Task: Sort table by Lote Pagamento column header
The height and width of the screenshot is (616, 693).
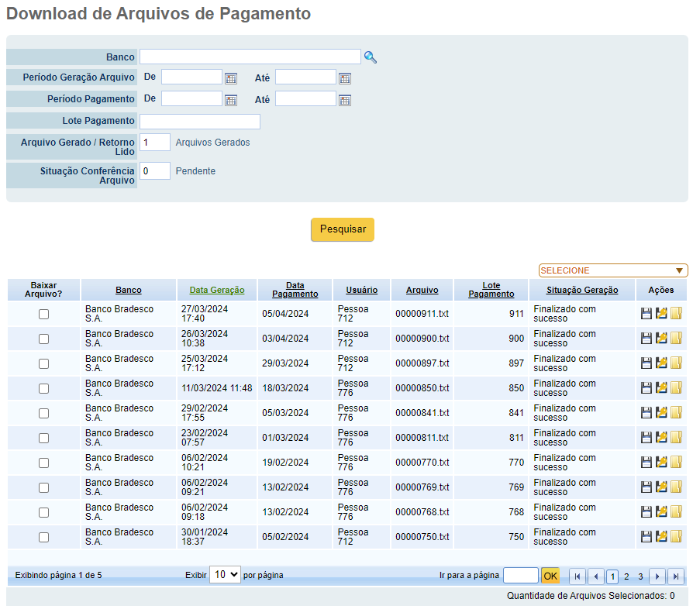Action: click(x=491, y=290)
